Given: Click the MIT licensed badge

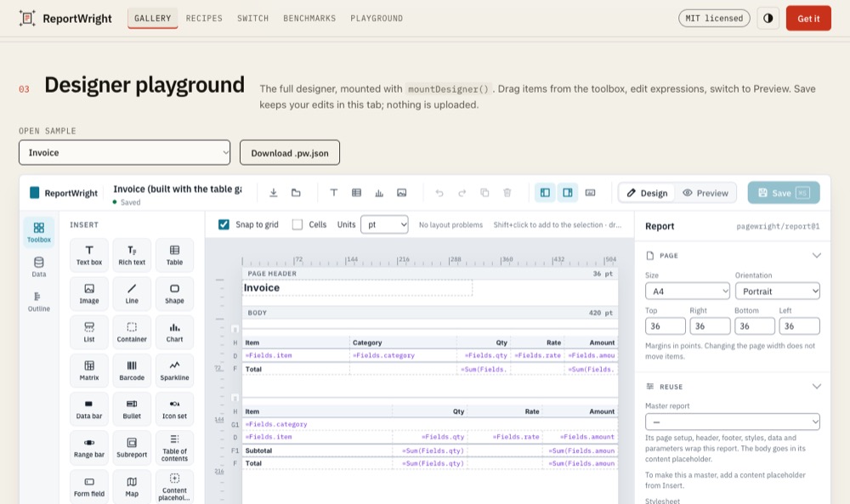Looking at the screenshot, I should 714,18.
